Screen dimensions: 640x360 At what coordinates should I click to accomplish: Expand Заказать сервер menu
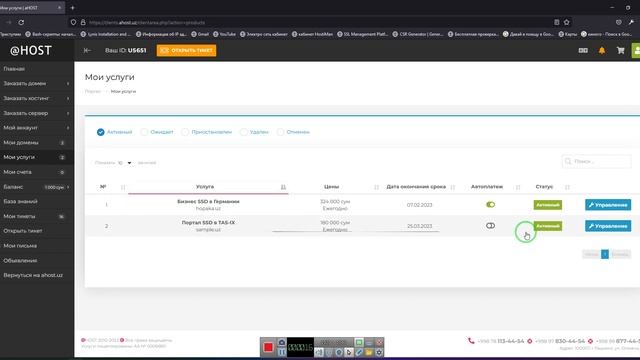tap(37, 113)
